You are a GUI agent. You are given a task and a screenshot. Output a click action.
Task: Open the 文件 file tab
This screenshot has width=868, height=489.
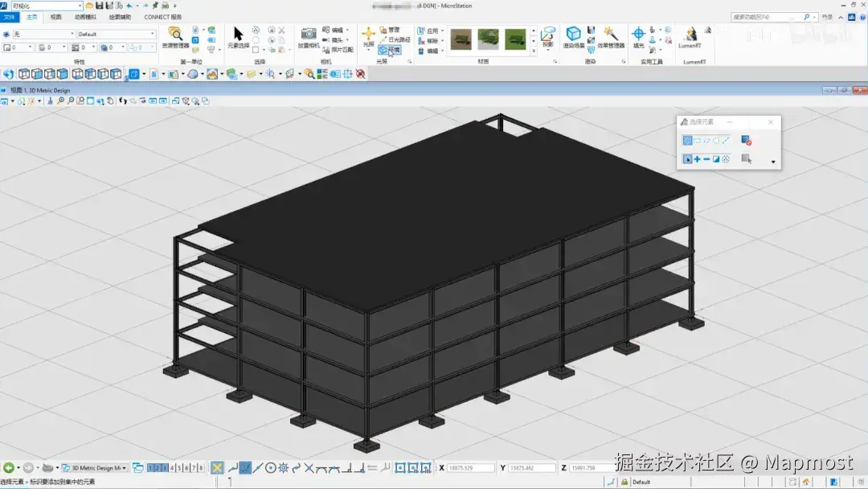pos(10,17)
